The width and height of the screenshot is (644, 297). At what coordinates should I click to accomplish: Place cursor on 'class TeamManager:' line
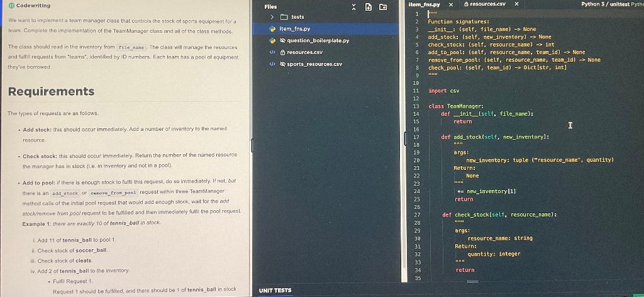click(x=457, y=106)
